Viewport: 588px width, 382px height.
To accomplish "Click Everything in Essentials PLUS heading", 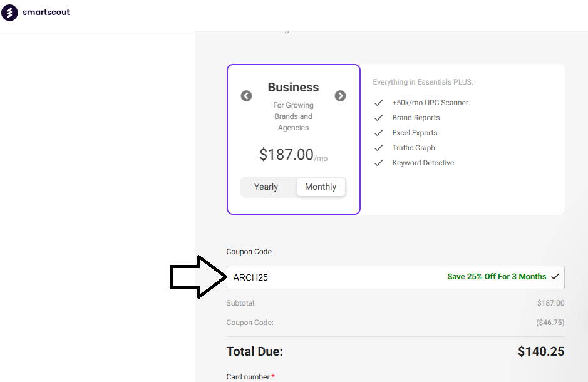I will pos(423,82).
